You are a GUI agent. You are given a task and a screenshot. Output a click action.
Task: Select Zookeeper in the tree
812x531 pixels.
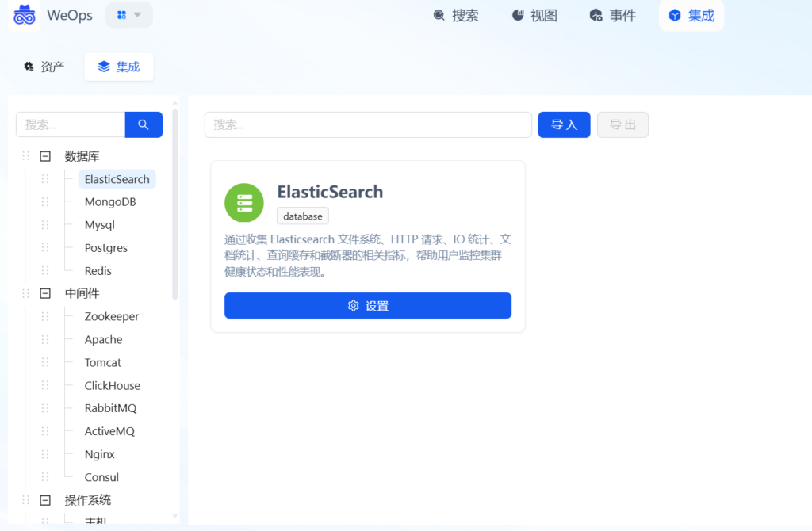coord(112,316)
